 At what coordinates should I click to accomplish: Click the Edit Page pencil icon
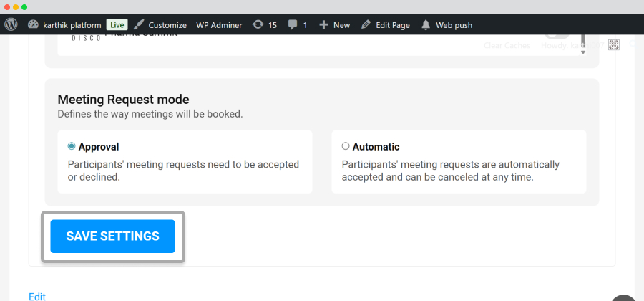(x=366, y=24)
